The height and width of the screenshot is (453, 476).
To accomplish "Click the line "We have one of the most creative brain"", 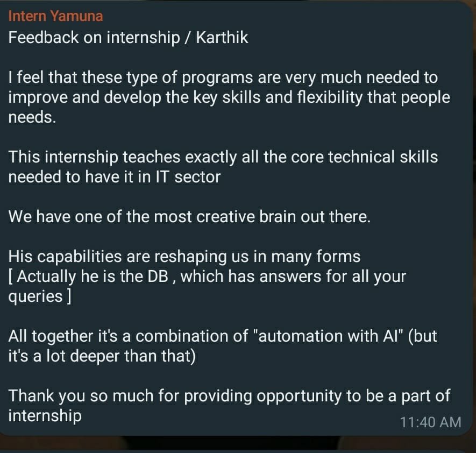I will point(189,216).
